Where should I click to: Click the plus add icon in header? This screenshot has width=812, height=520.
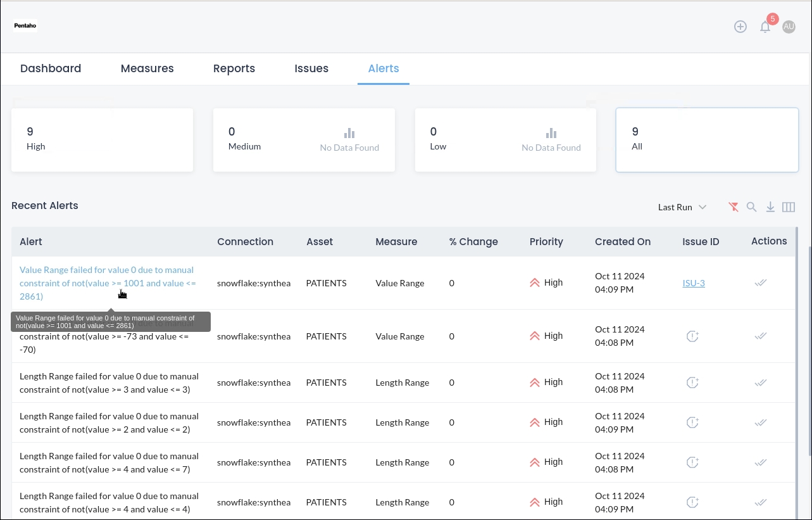(x=740, y=27)
